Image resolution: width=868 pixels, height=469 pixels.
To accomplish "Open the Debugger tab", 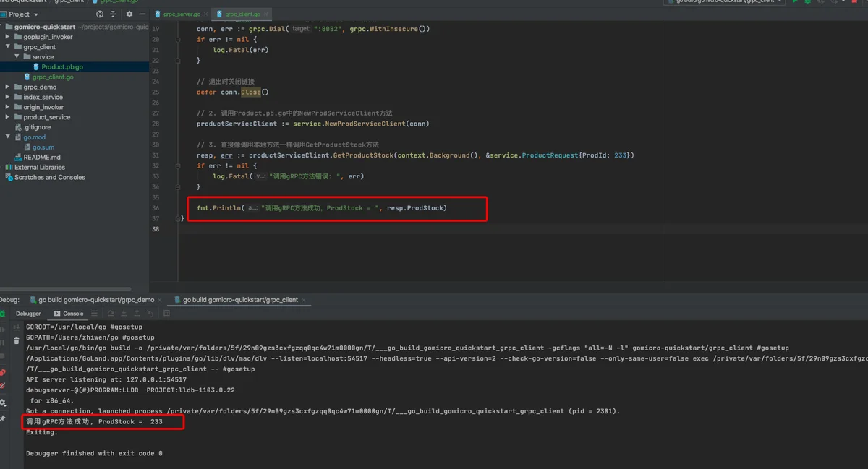I will pos(29,314).
